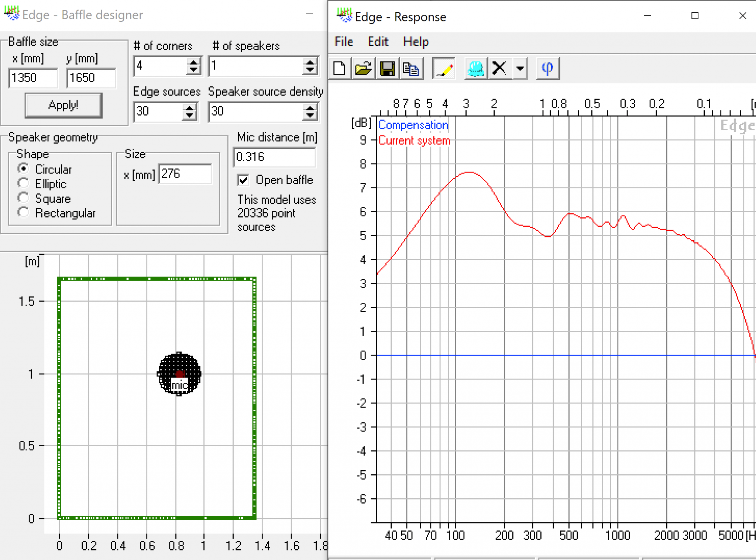Increase the number of corners
The image size is (756, 560).
[x=193, y=62]
